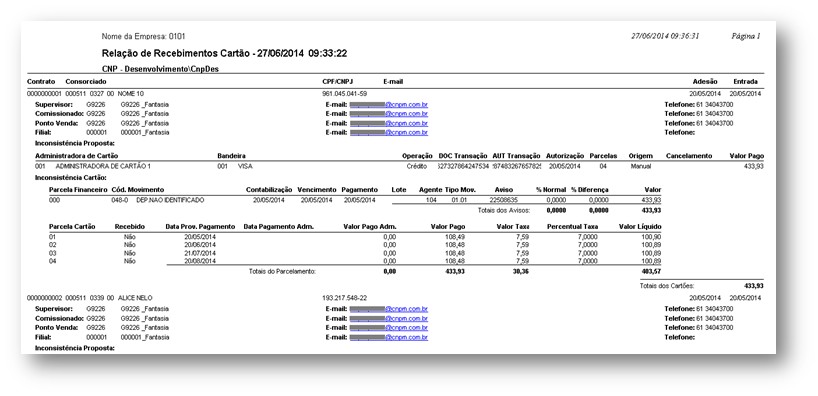Click the 'Autorização' column header
This screenshot has width=818, height=396.
[x=565, y=156]
